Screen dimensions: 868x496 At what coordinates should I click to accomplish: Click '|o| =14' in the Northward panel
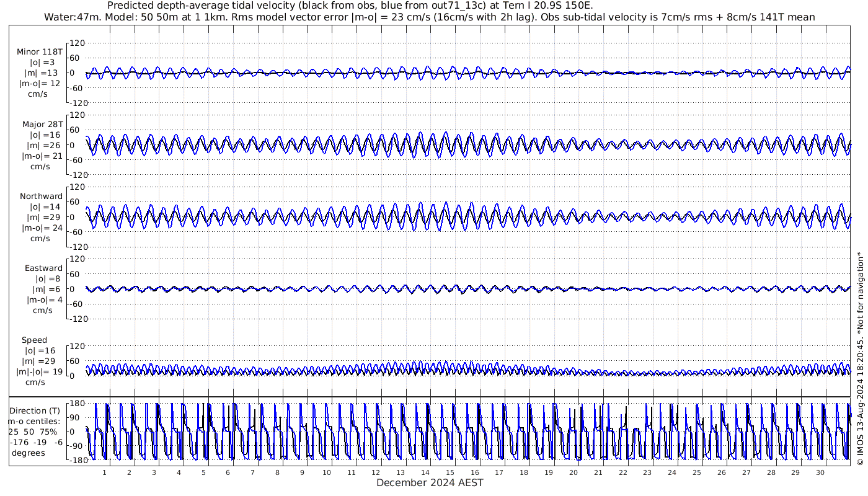43,207
